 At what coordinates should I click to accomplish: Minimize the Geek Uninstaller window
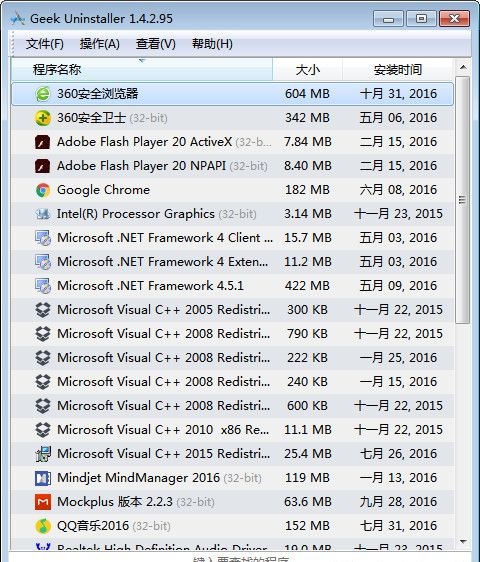point(388,19)
